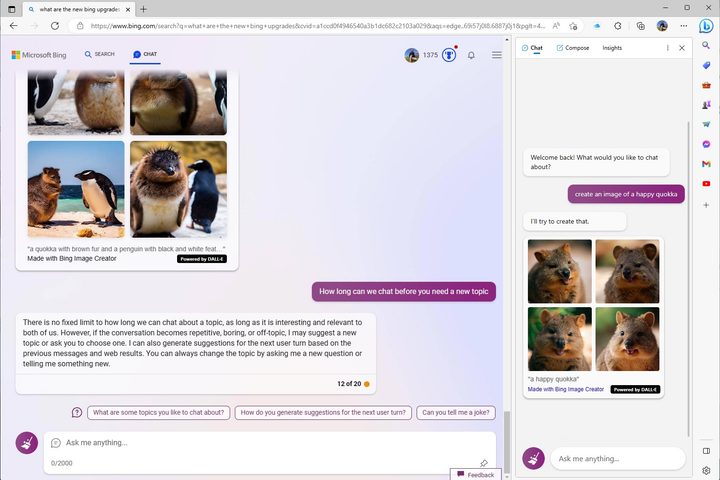This screenshot has height=480, width=720.
Task: Switch to the SEARCH tab on Bing
Action: coord(99,54)
